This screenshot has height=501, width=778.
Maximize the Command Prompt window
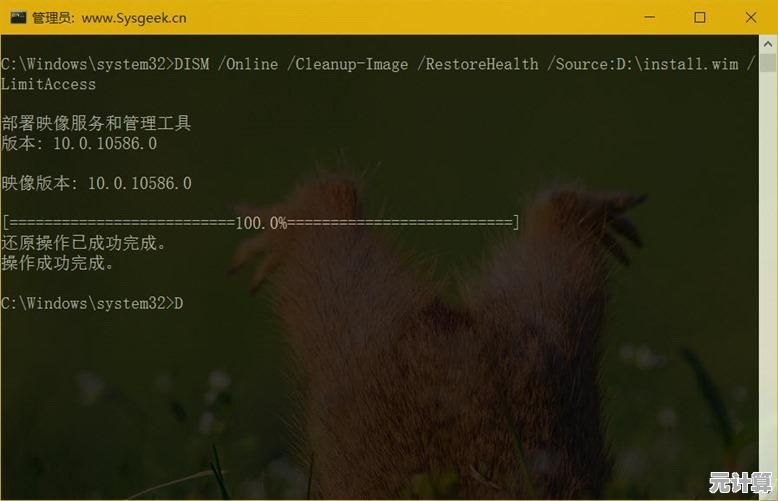[700, 17]
